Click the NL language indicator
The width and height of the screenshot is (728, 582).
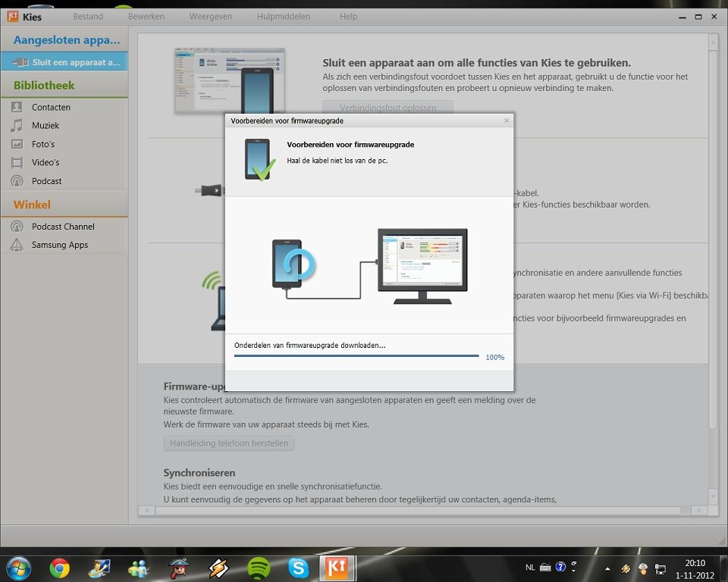tap(530, 567)
